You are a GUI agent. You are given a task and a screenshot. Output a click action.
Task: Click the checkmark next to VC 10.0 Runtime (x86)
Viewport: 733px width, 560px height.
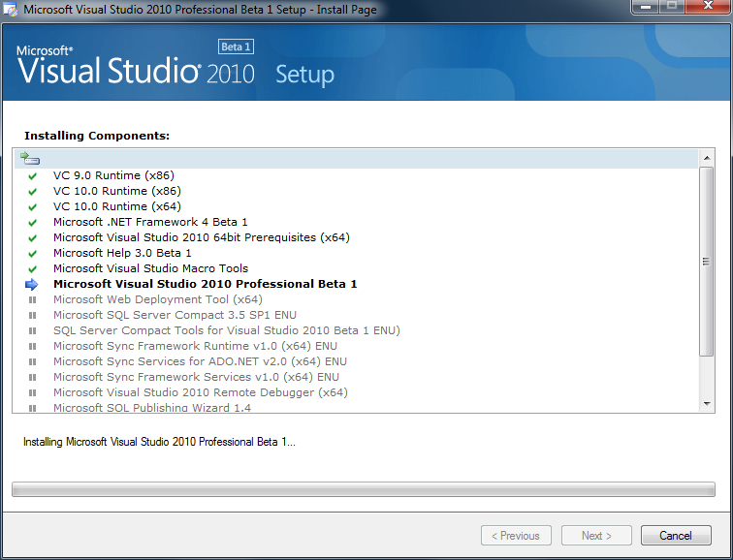pos(32,192)
